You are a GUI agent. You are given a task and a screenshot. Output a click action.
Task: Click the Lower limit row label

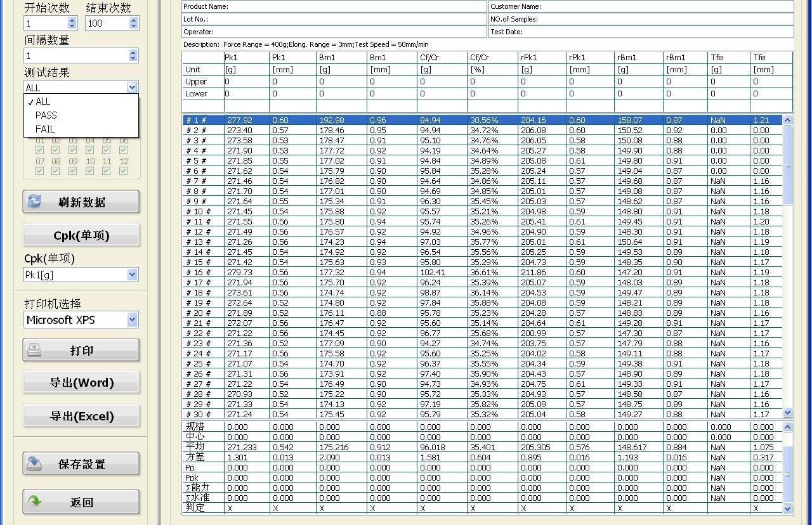(196, 94)
